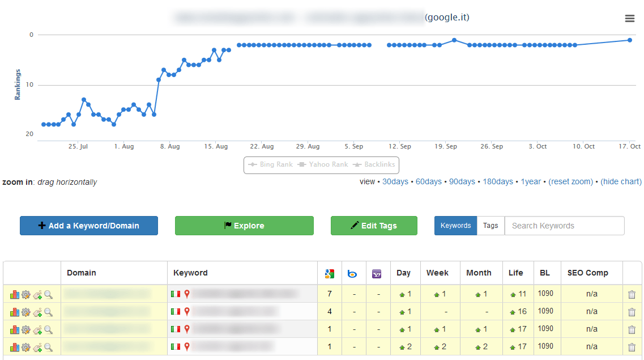Click Life value 11 cell

pos(518,294)
